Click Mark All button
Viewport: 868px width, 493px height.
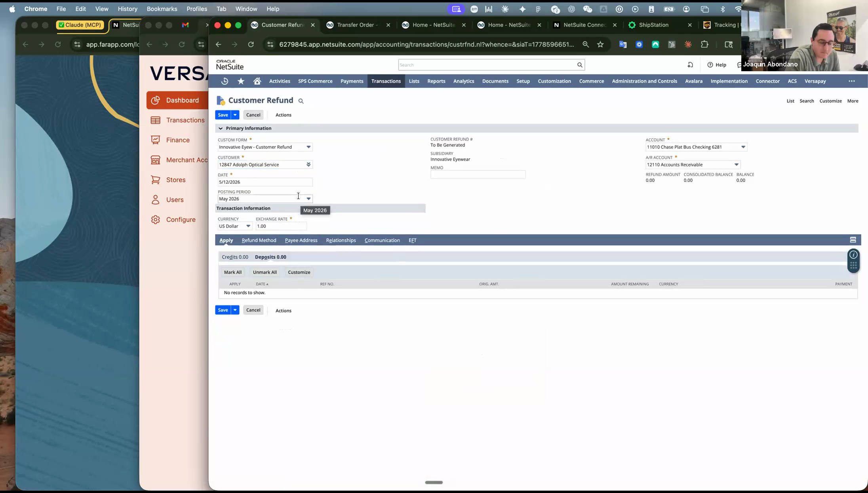pyautogui.click(x=232, y=272)
